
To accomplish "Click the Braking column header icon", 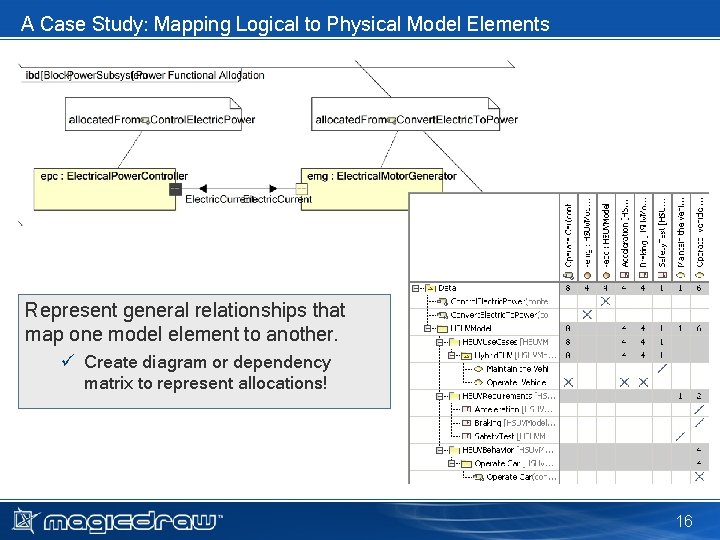I will pyautogui.click(x=643, y=276).
